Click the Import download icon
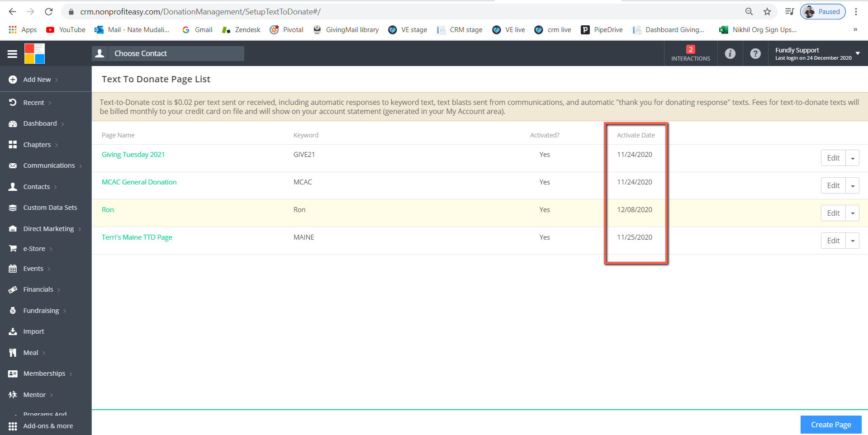Image resolution: width=868 pixels, height=435 pixels. point(13,331)
